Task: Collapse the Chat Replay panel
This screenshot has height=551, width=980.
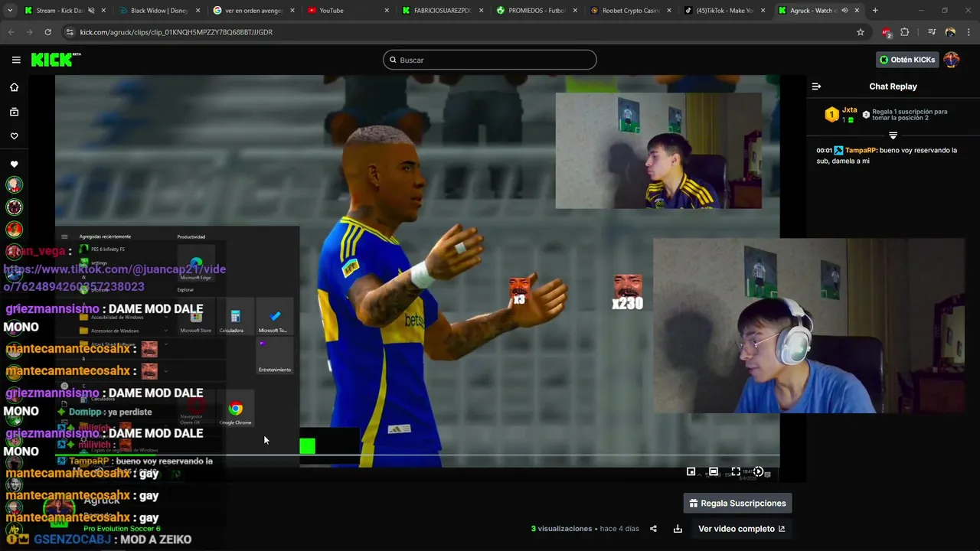Action: click(x=816, y=86)
